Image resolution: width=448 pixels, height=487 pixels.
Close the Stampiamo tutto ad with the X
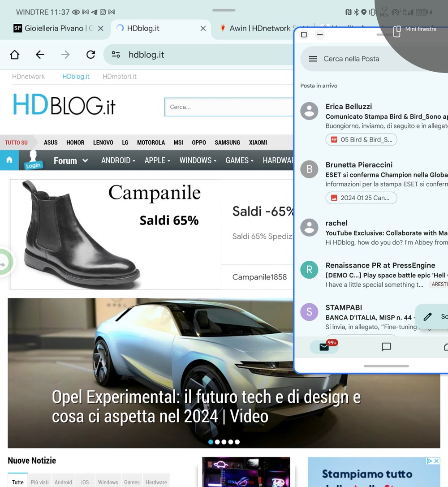436,461
